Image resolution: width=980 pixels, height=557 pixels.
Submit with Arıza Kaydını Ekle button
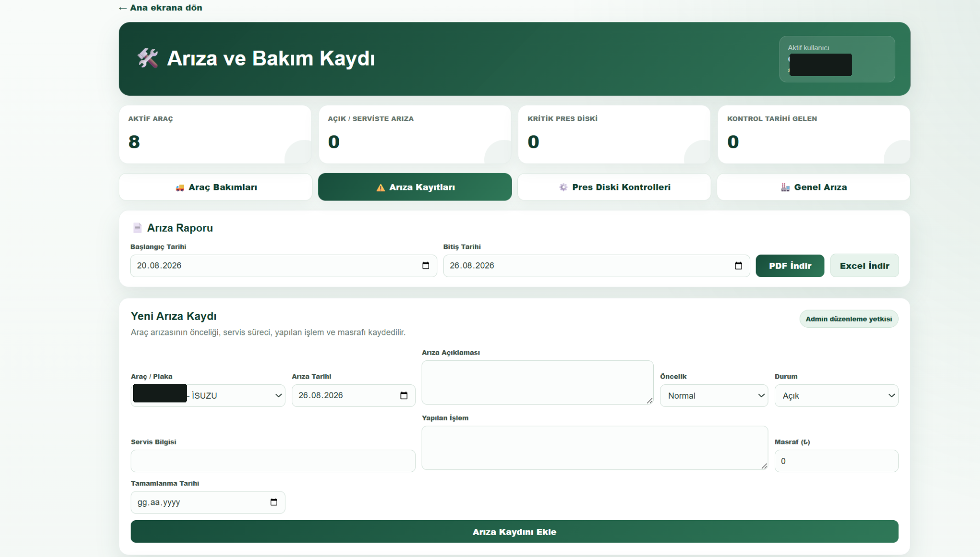pos(514,532)
